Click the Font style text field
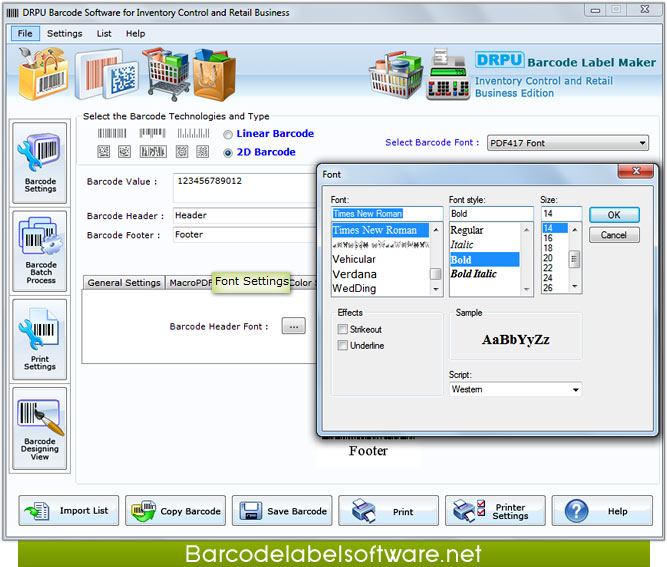Viewport: 667px width, 567px height. pos(491,214)
